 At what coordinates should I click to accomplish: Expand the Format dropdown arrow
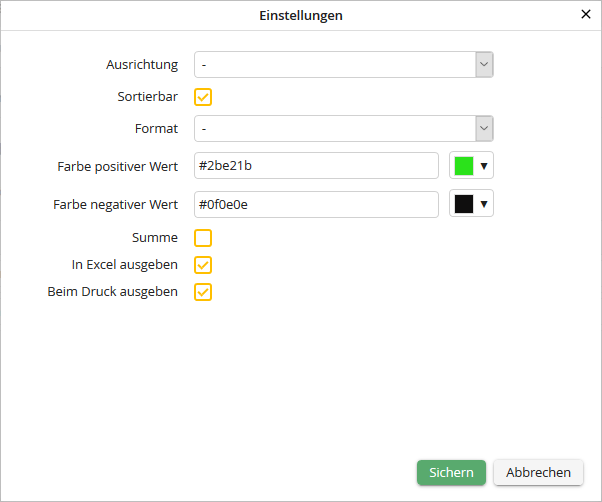tap(484, 129)
